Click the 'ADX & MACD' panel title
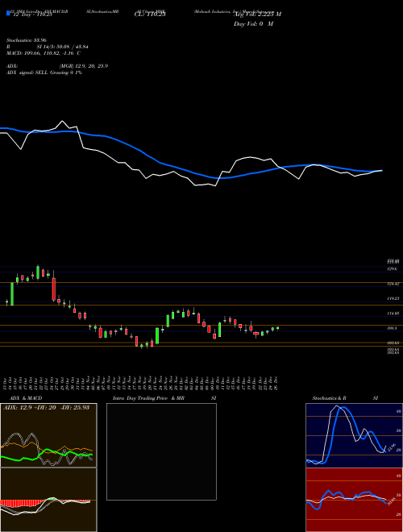The image size is (403, 532). pyautogui.click(x=26, y=398)
